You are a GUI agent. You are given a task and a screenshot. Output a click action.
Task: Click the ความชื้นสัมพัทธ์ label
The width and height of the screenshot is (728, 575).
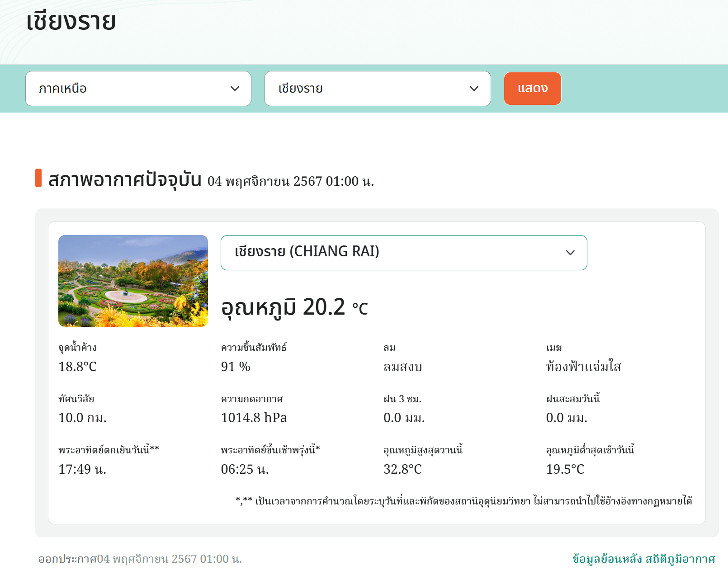point(254,347)
